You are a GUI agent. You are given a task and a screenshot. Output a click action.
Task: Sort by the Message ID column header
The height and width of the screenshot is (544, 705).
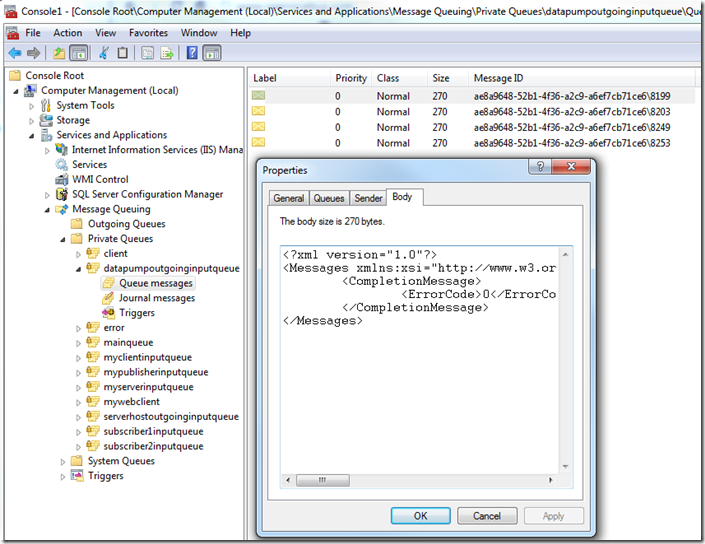point(581,78)
